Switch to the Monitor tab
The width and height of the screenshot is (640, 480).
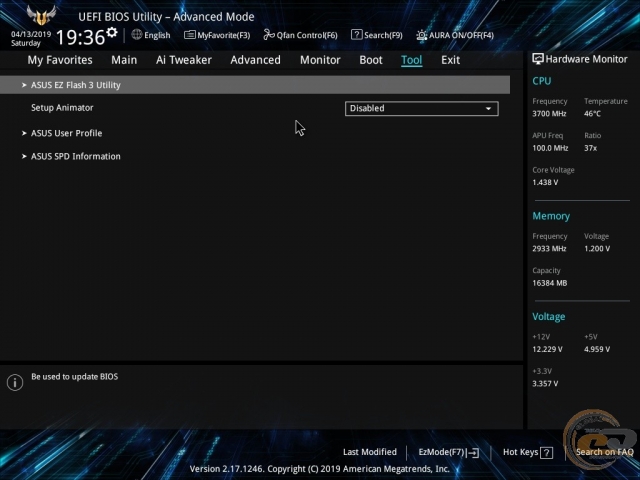pos(320,60)
